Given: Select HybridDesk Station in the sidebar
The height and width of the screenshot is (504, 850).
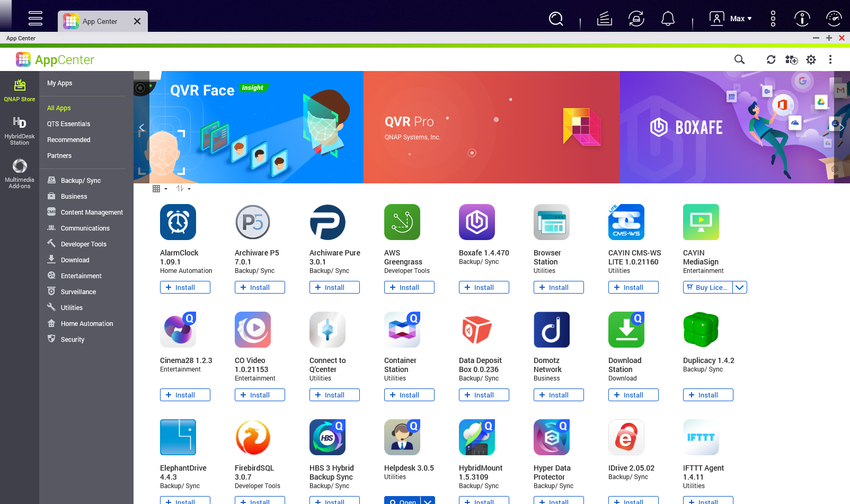Looking at the screenshot, I should click(20, 130).
